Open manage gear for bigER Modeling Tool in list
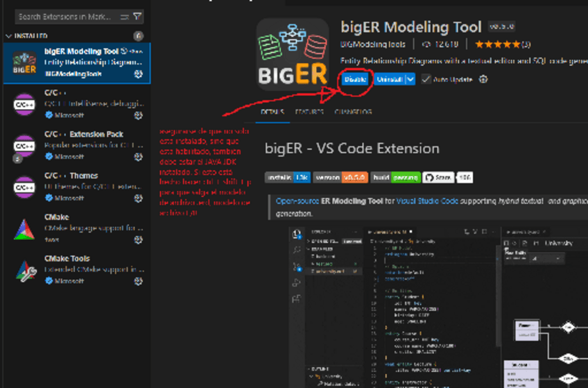This screenshot has width=588, height=388. click(x=138, y=74)
